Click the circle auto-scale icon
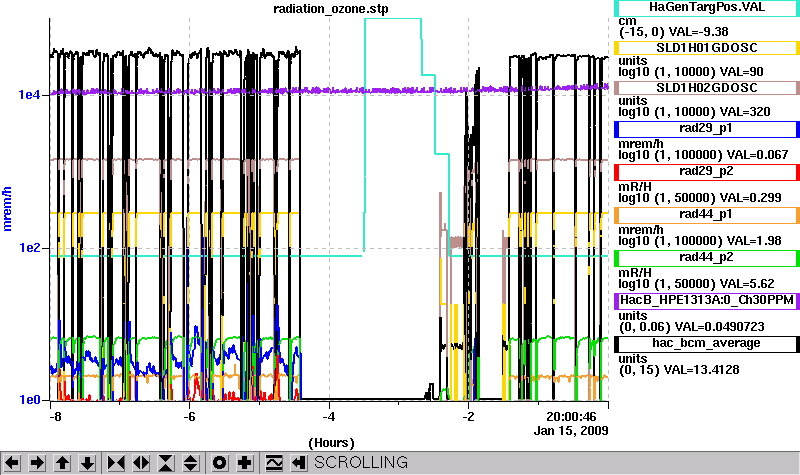 (x=219, y=463)
